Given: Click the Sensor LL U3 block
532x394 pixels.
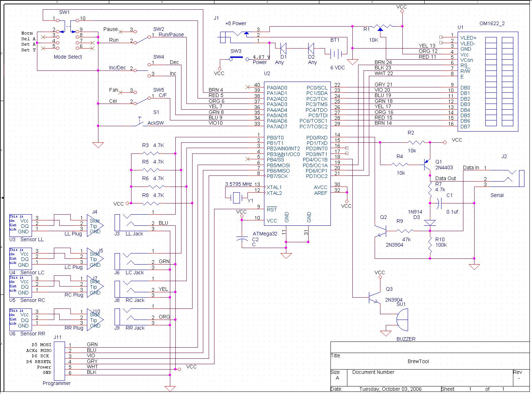Looking at the screenshot, I should (20, 224).
